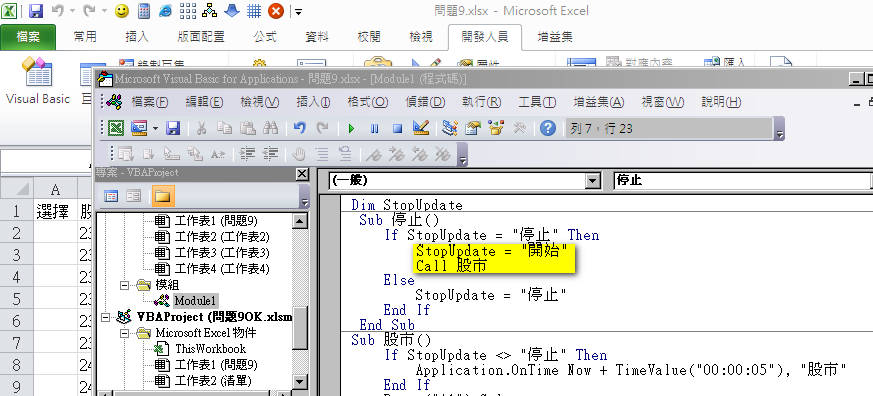Click the Sub 股市() line in code
The width and height of the screenshot is (873, 396).
pyautogui.click(x=391, y=340)
